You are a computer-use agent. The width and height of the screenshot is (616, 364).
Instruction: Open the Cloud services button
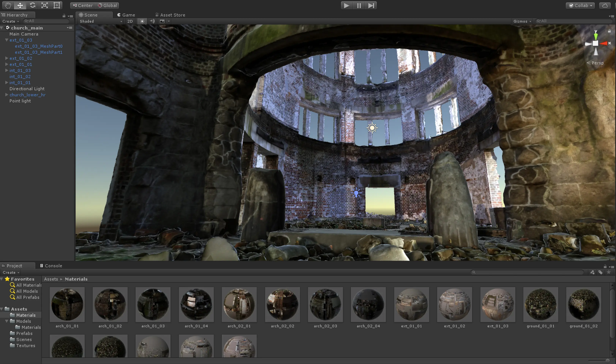tap(605, 5)
